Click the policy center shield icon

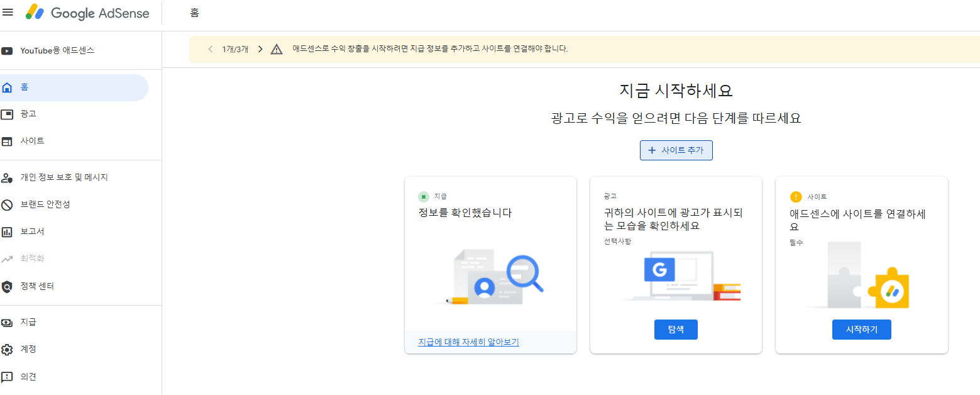point(7,286)
